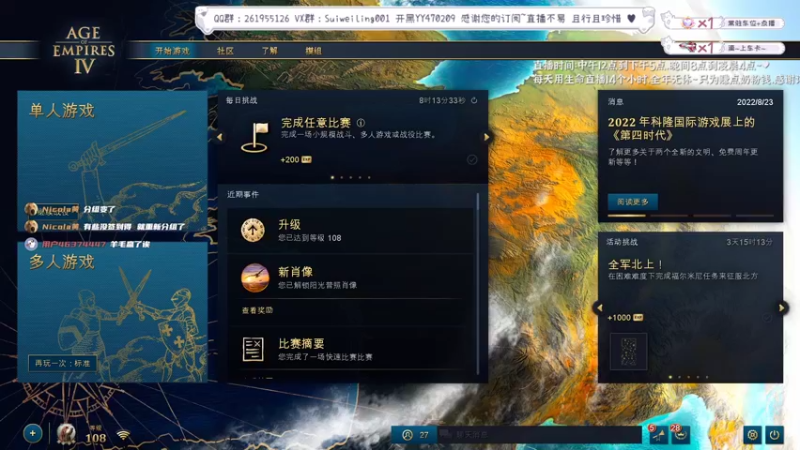Open the 升级 level up event entry

[351, 231]
